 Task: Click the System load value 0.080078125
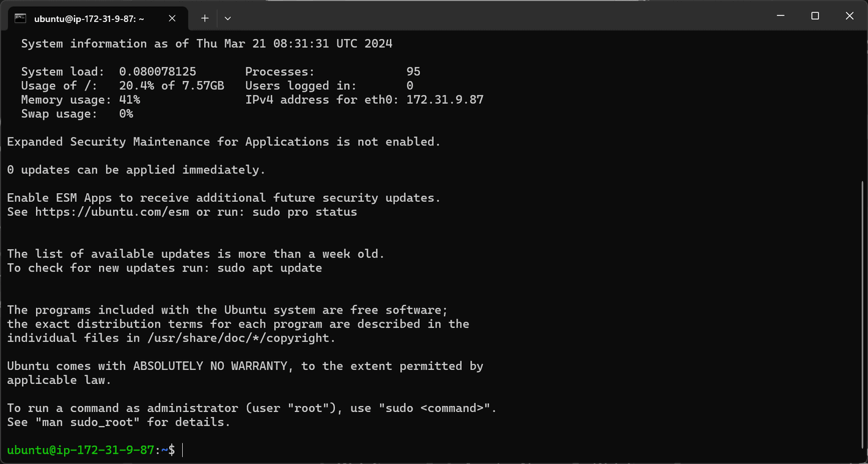(x=158, y=72)
